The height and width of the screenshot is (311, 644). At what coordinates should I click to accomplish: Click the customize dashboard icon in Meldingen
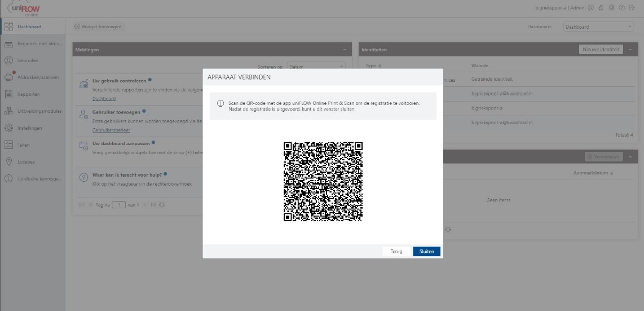click(84, 146)
